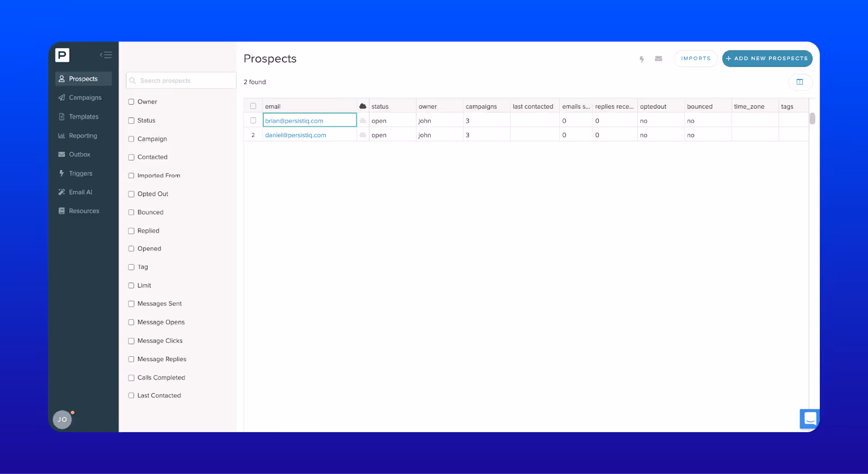
Task: Select the brian@persistiq.com row checkbox
Action: (253, 120)
